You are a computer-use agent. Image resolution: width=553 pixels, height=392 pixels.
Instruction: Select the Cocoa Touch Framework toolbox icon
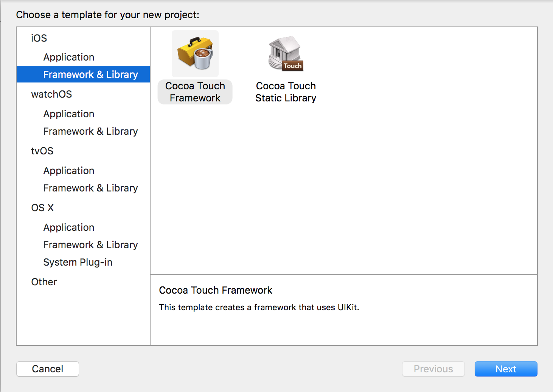[x=195, y=54]
